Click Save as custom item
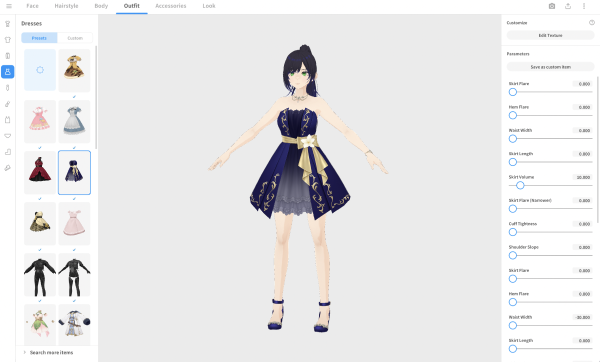This screenshot has height=362, width=600. tap(550, 67)
